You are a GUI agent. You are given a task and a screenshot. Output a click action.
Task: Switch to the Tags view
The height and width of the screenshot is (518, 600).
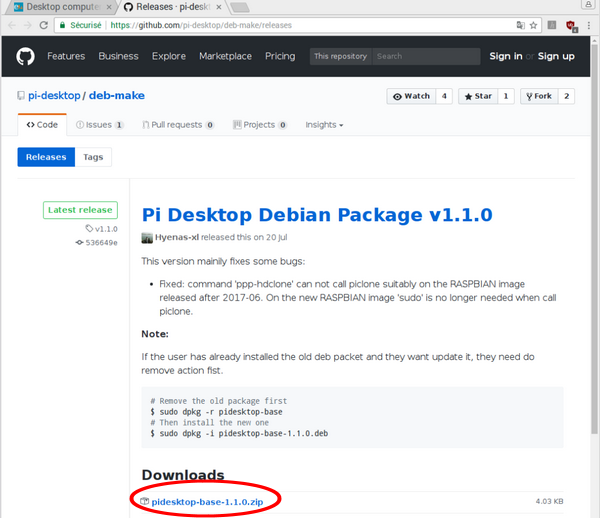[x=93, y=157]
